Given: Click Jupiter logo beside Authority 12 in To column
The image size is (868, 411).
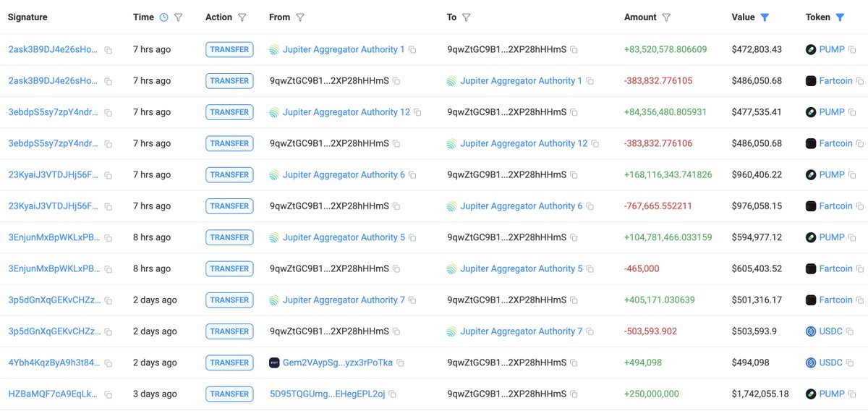Looking at the screenshot, I should coord(452,143).
